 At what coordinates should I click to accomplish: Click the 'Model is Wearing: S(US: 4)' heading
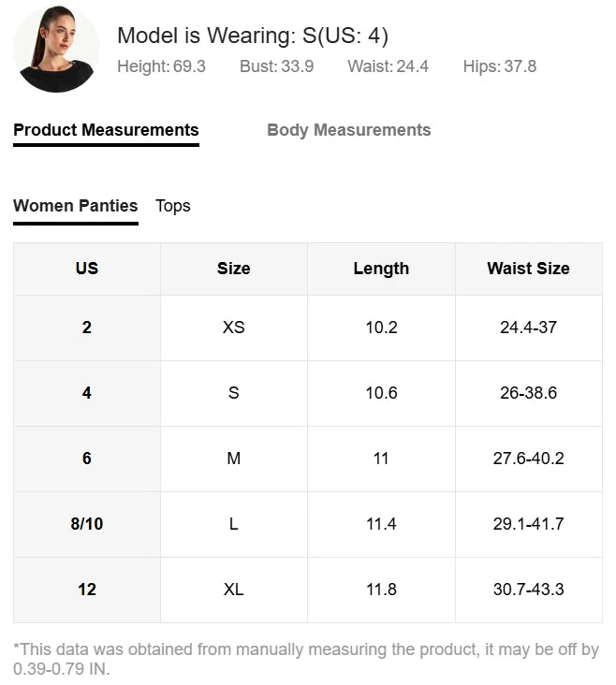coord(253,36)
